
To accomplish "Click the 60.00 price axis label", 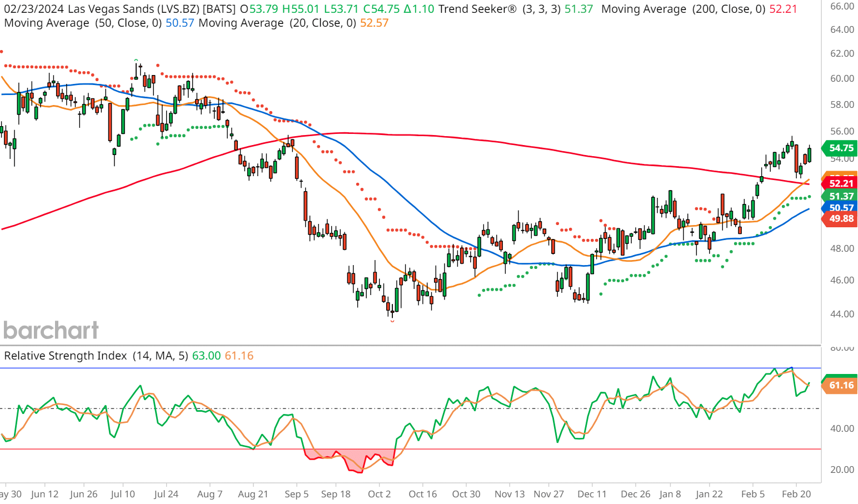I will click(x=842, y=78).
